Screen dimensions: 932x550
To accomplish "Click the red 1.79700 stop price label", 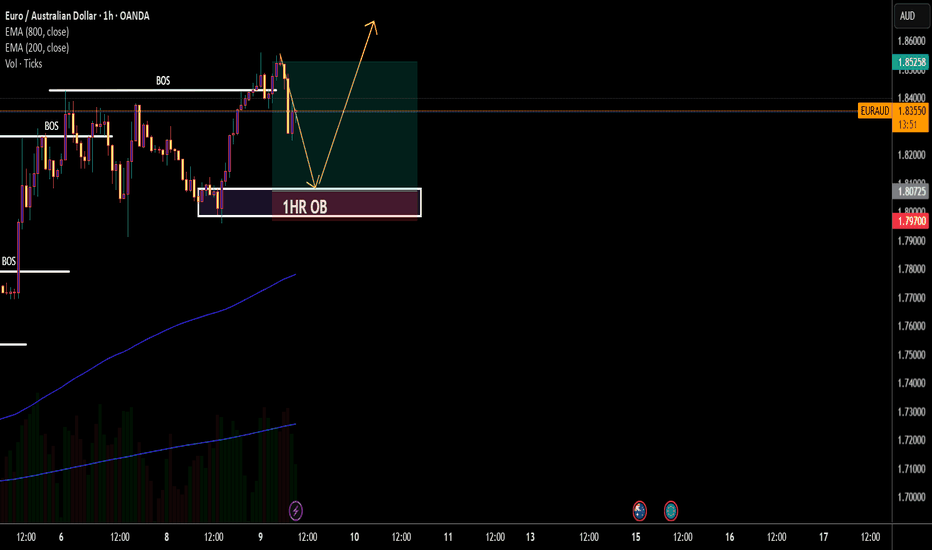I will pyautogui.click(x=911, y=221).
